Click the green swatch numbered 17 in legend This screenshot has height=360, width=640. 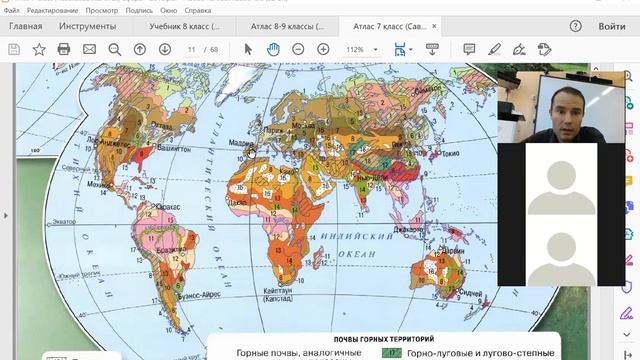pyautogui.click(x=392, y=353)
